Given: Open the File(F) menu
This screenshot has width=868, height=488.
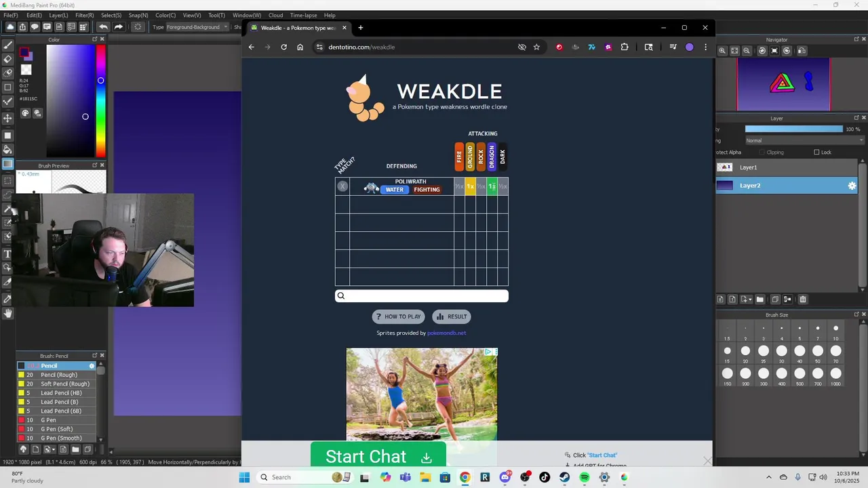Looking at the screenshot, I should (x=10, y=15).
